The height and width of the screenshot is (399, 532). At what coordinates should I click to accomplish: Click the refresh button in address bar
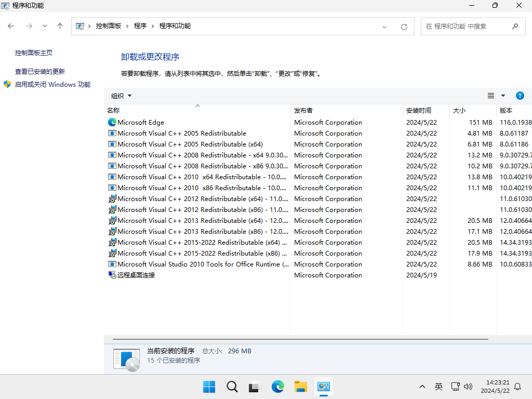coord(404,26)
